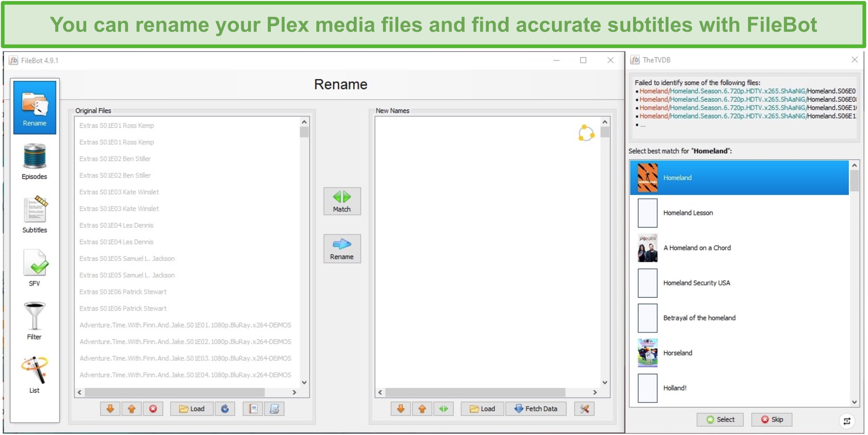Select the Homeland Lesson result
Screen dimensions: 868x435
[x=740, y=213]
